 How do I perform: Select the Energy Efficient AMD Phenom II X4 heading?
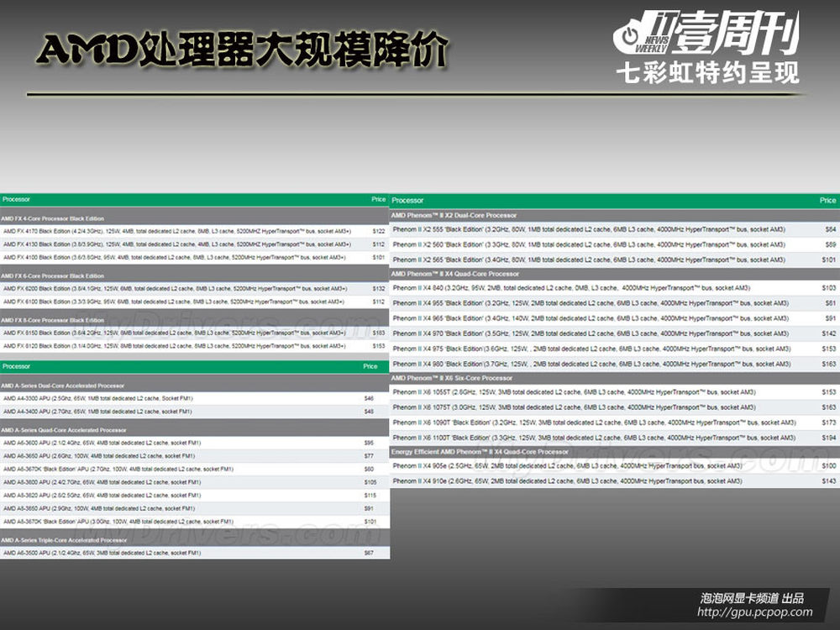pos(615,452)
